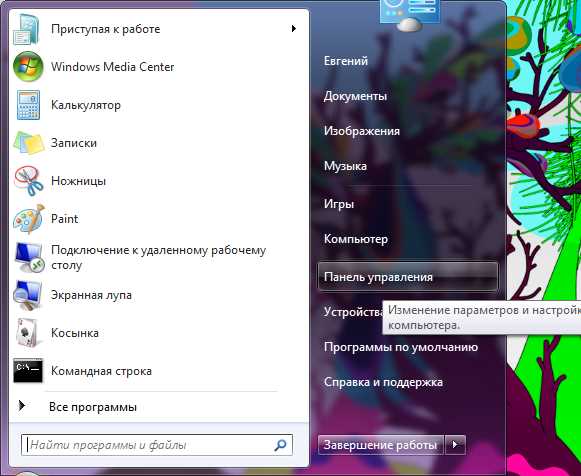Open the Музыка library
The image size is (581, 476).
coord(345,166)
